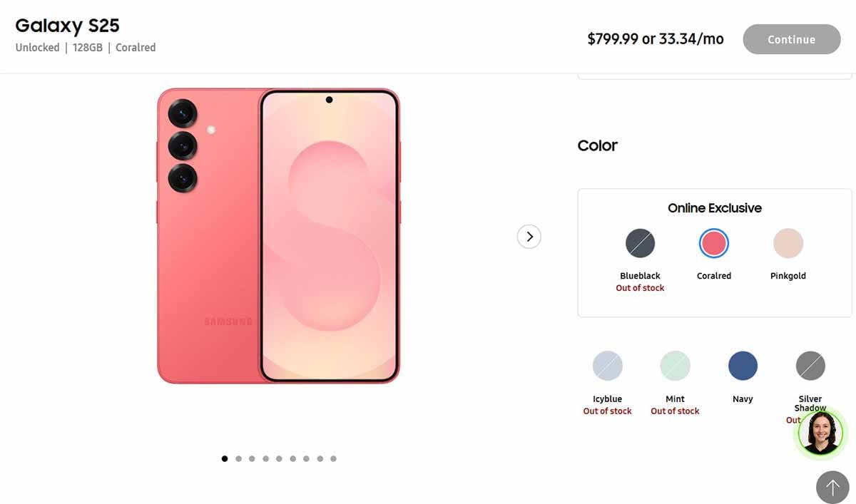The height and width of the screenshot is (504, 856).
Task: Click the Continue button
Action: (x=792, y=39)
